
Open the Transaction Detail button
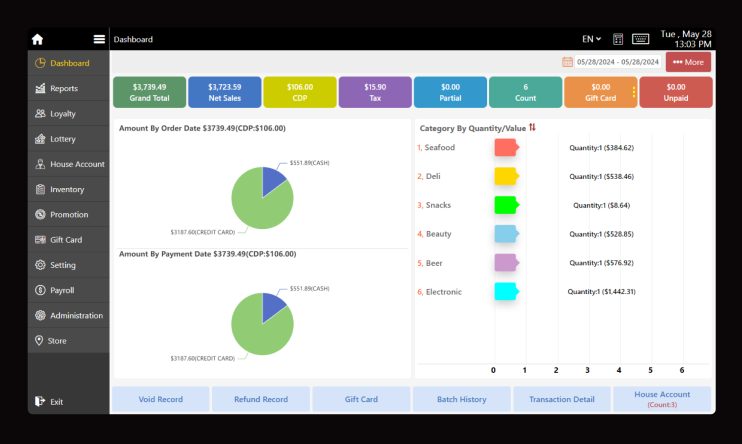tap(561, 399)
